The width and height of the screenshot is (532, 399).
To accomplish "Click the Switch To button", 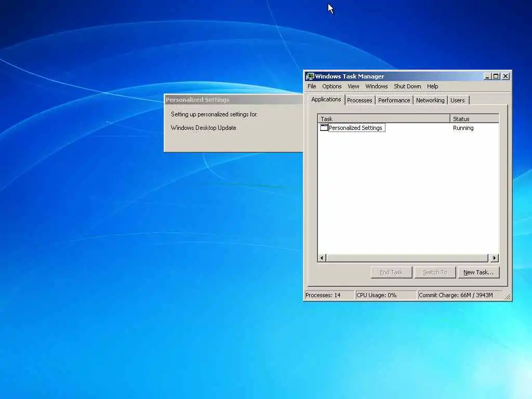I will 435,272.
